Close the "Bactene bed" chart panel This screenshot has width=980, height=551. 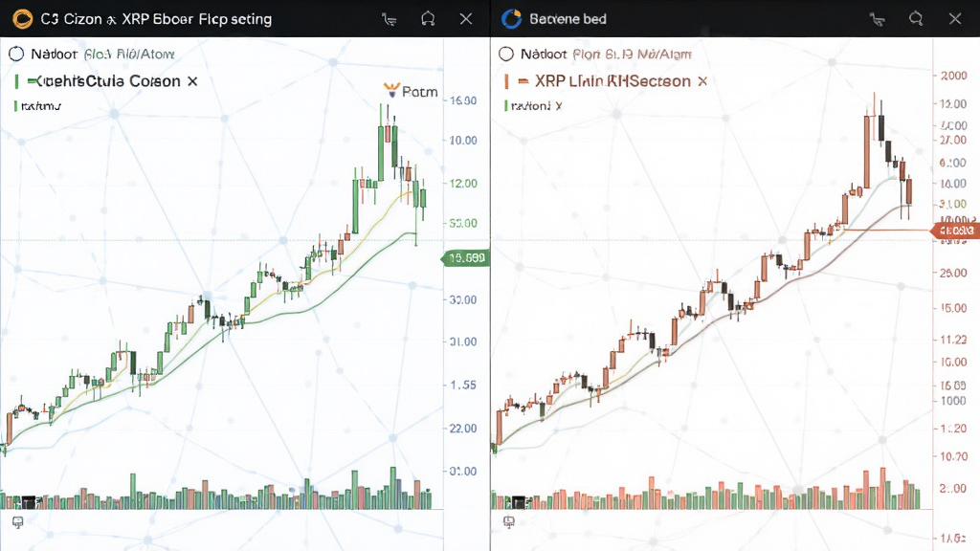(x=955, y=19)
